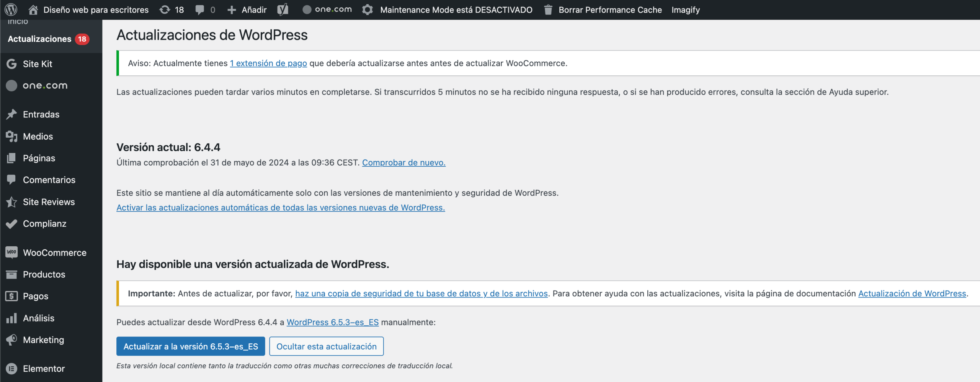Open the Yoast SEO admin bar icon
980x382 pixels.
[283, 10]
